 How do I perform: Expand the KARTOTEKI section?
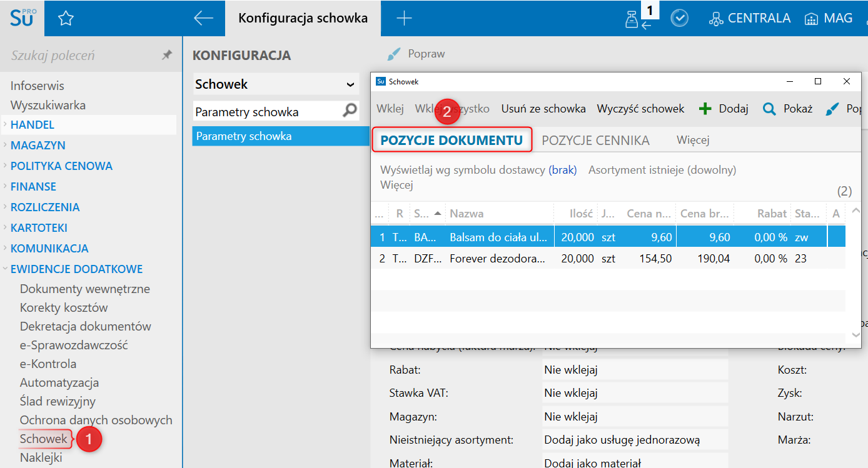pos(5,227)
